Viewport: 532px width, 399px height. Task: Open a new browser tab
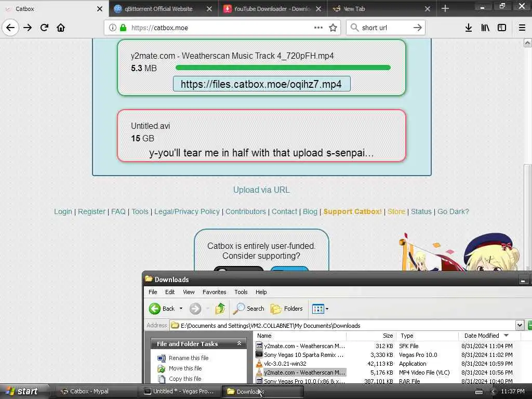pyautogui.click(x=445, y=8)
